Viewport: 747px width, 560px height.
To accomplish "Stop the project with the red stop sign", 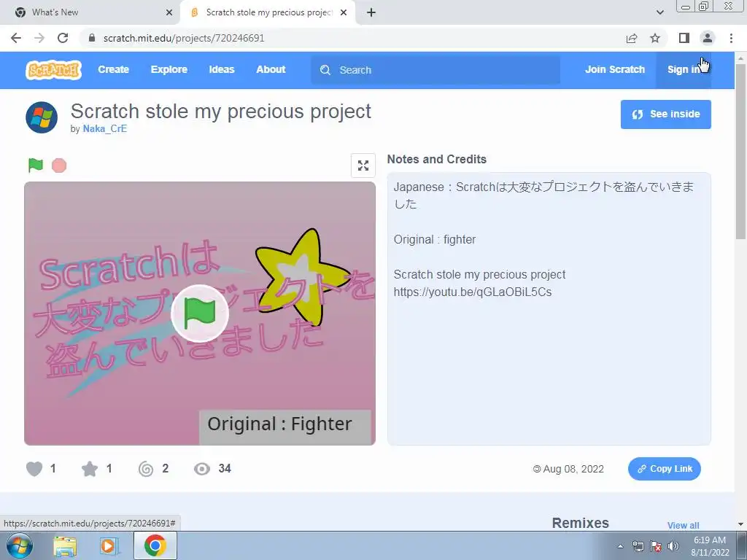I will [x=59, y=166].
